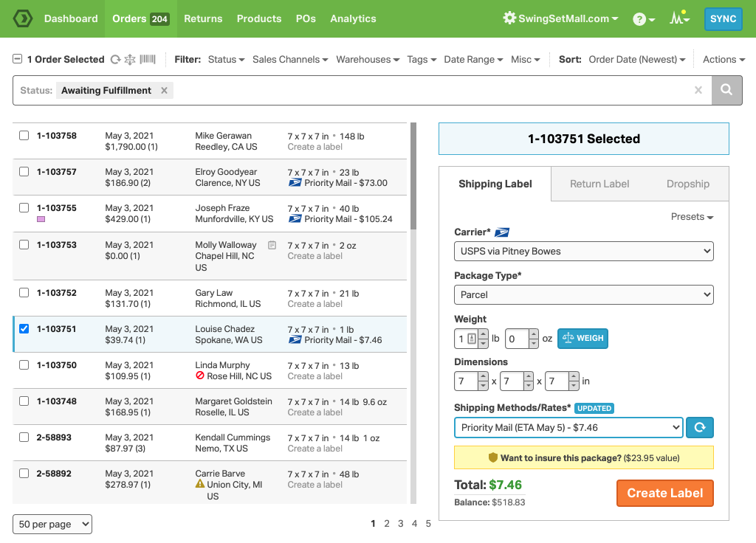
Task: Open the help question mark menu
Action: (643, 19)
